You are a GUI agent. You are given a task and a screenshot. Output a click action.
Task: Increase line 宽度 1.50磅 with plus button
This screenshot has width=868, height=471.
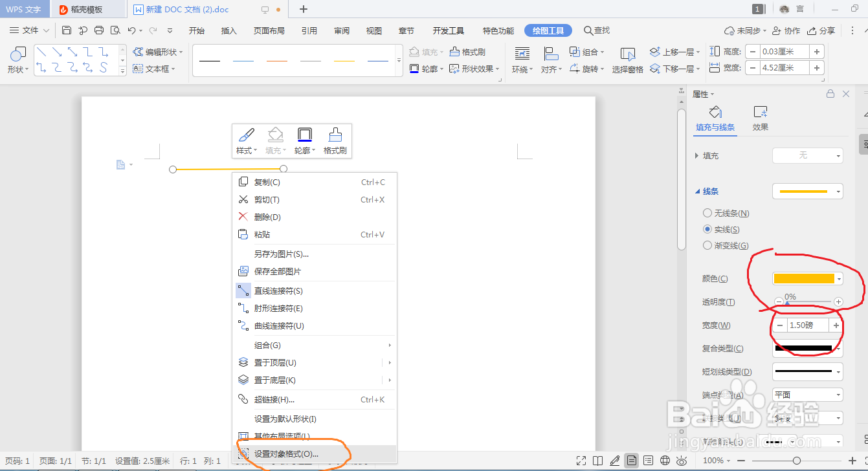[x=836, y=325]
